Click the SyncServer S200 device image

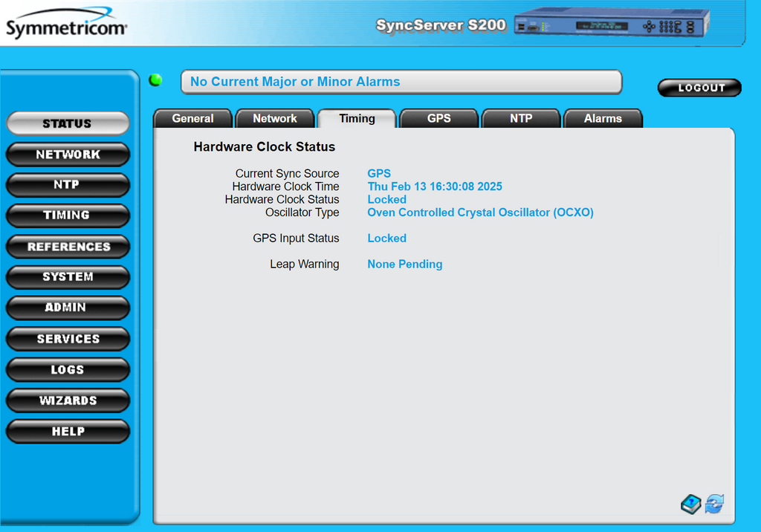pyautogui.click(x=612, y=23)
